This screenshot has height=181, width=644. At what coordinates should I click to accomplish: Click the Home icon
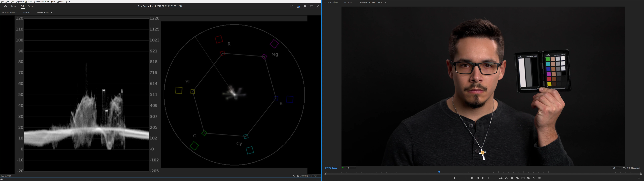[x=6, y=6]
